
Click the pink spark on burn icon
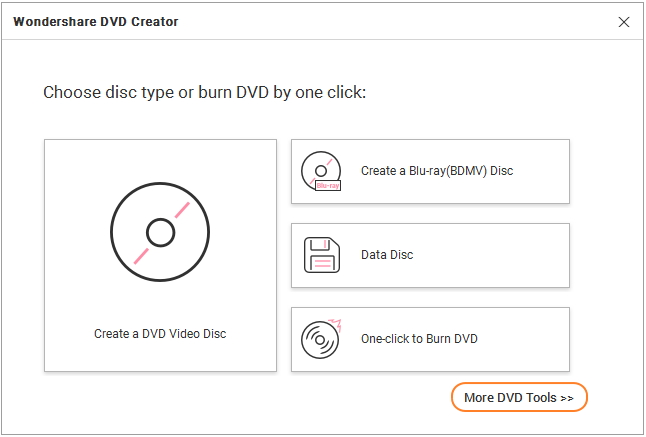pos(336,324)
